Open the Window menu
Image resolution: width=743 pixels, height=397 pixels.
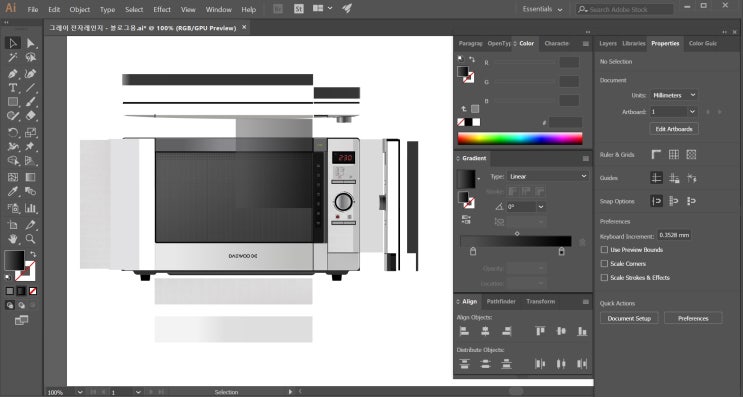(218, 9)
